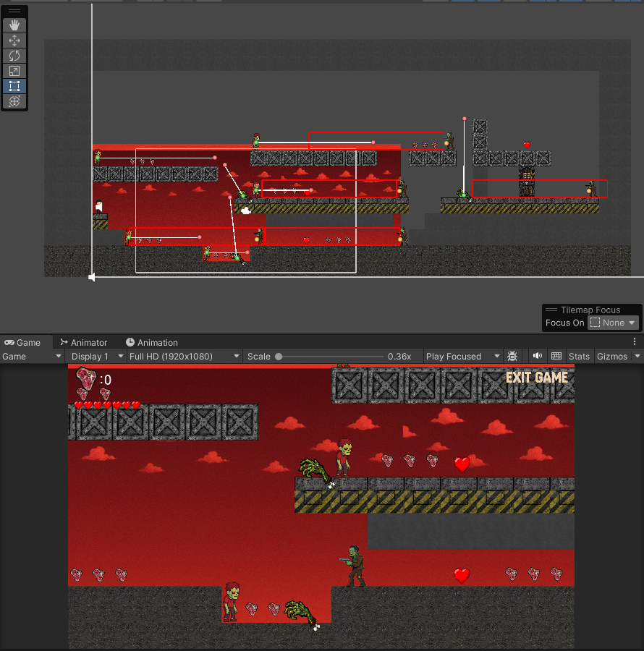644x651 pixels.
Task: Select the Transform tool
Action: pyautogui.click(x=14, y=101)
